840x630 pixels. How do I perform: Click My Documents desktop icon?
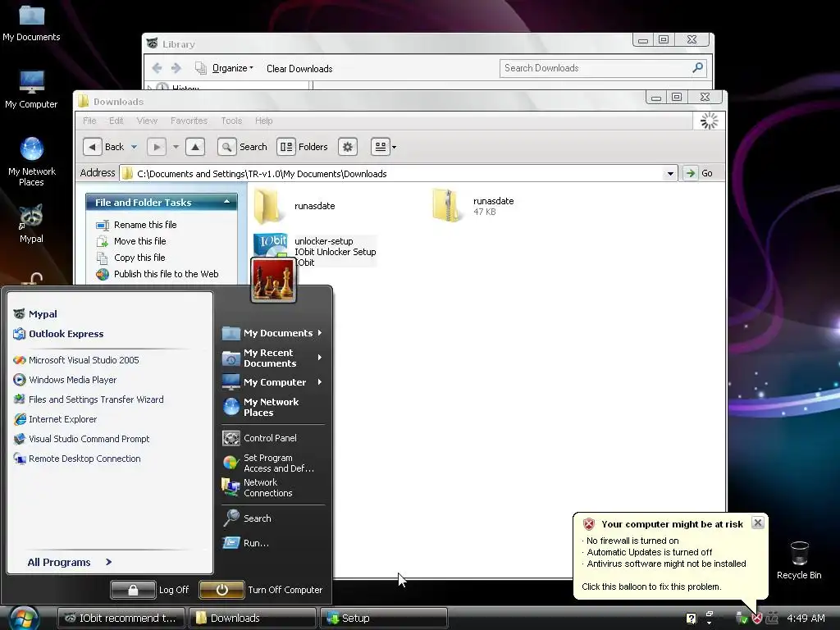(31, 22)
